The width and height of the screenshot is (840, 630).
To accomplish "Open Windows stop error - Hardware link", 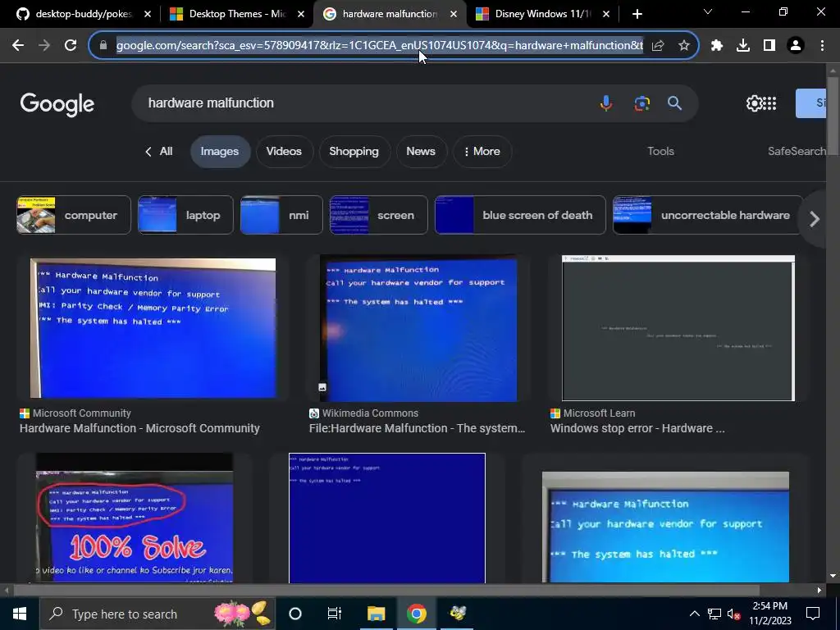I will click(x=637, y=428).
